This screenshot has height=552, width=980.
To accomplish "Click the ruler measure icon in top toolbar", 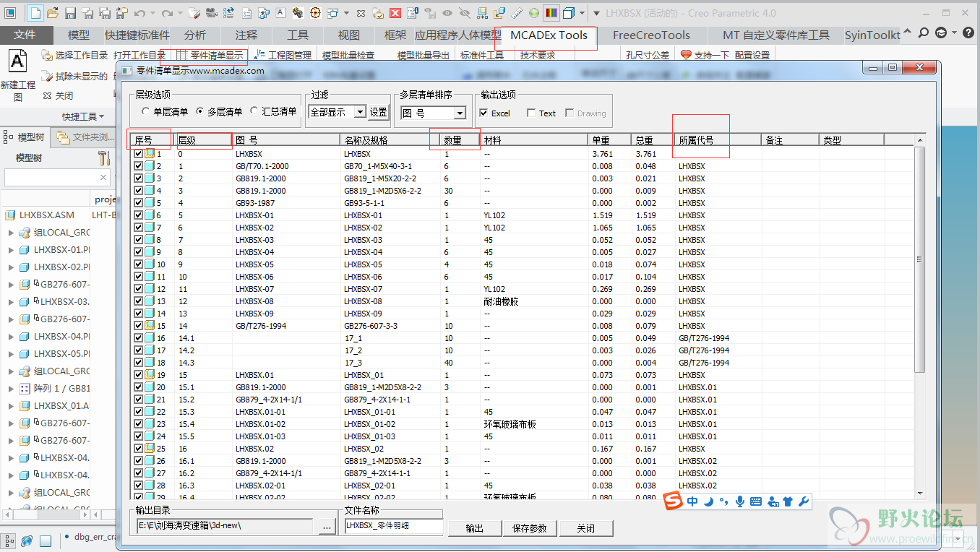I will [517, 13].
